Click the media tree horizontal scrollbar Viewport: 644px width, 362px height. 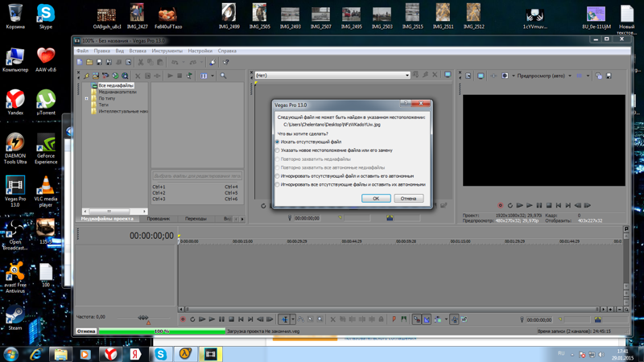114,212
